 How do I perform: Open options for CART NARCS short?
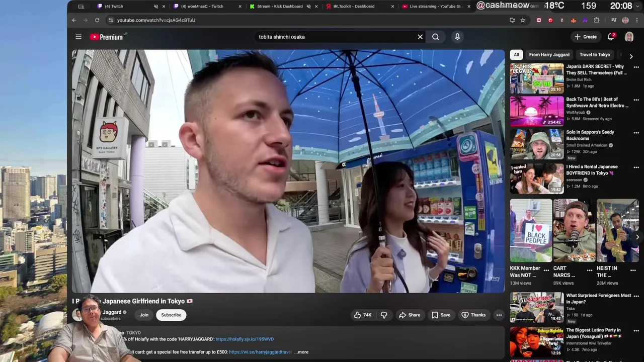pyautogui.click(x=590, y=270)
